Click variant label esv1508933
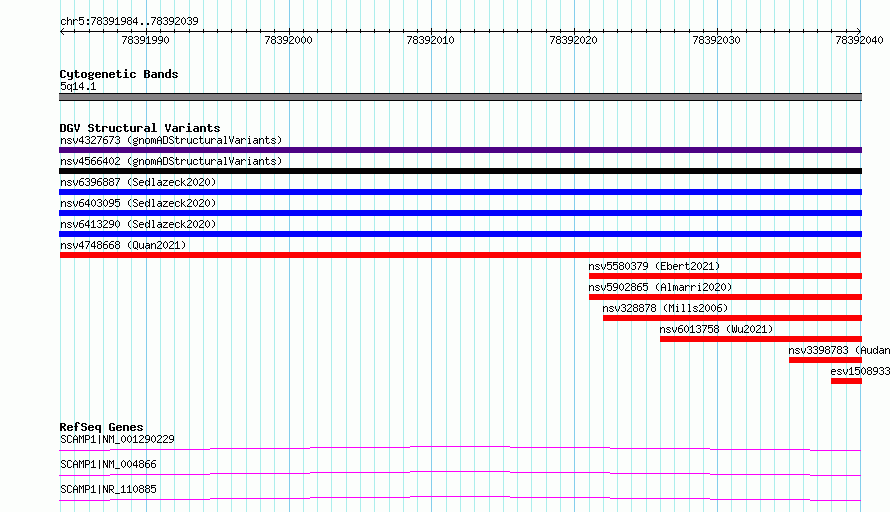Screen dimensions: 890x512 point(860,371)
